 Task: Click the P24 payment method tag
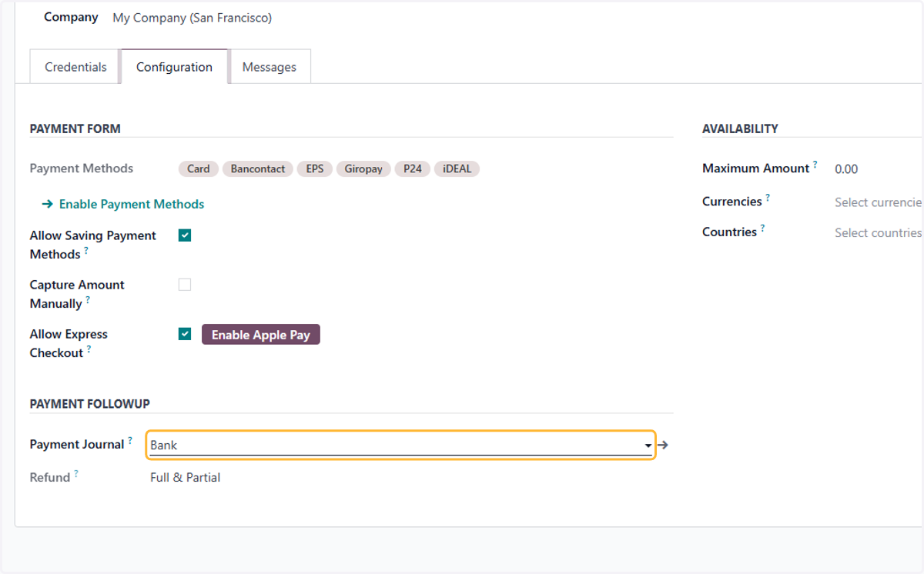413,169
